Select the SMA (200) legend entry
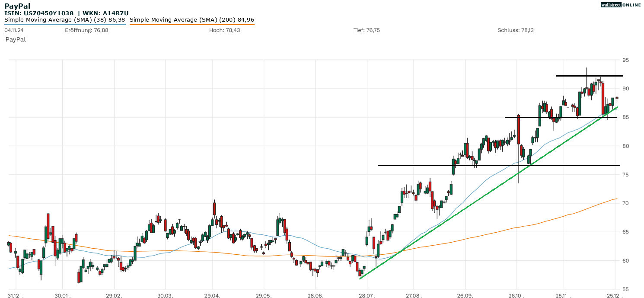The width and height of the screenshot is (644, 298). [192, 19]
